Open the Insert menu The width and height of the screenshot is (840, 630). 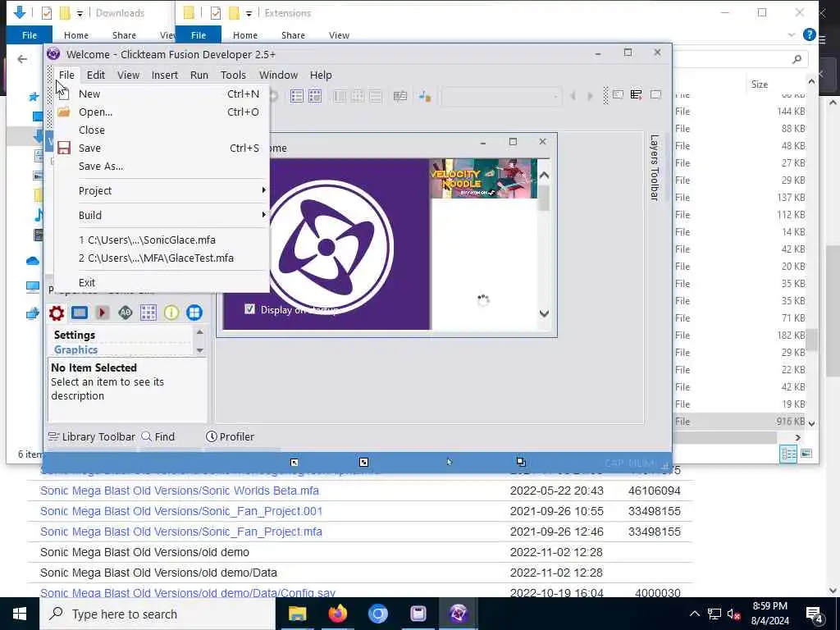click(x=164, y=75)
